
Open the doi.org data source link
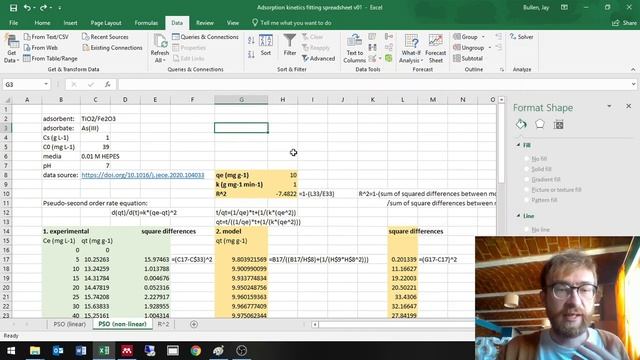coord(143,175)
